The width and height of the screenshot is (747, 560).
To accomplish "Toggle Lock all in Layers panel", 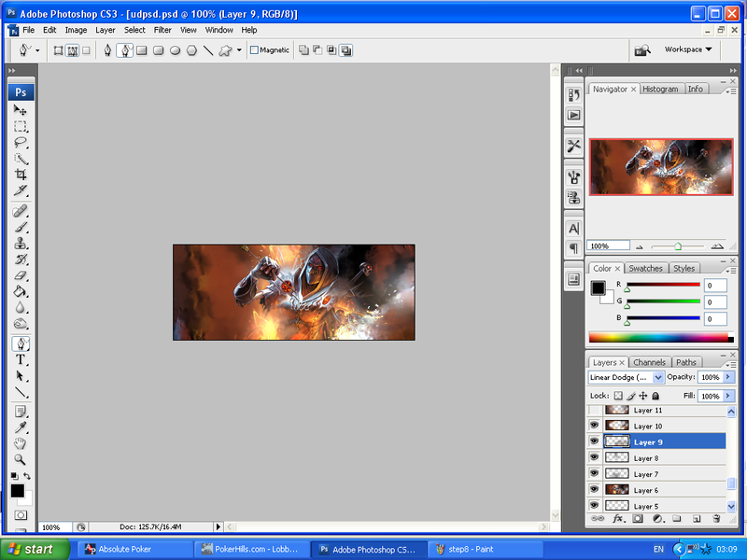I will 655,396.
